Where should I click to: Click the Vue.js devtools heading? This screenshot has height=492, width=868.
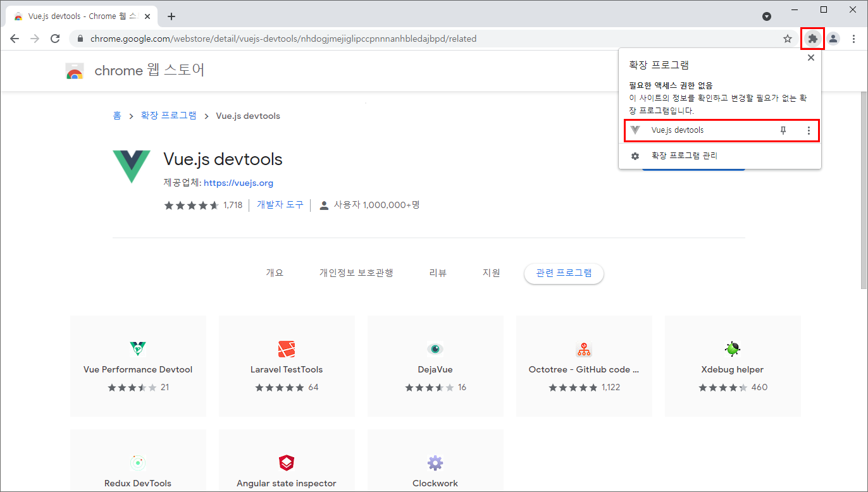click(x=223, y=159)
